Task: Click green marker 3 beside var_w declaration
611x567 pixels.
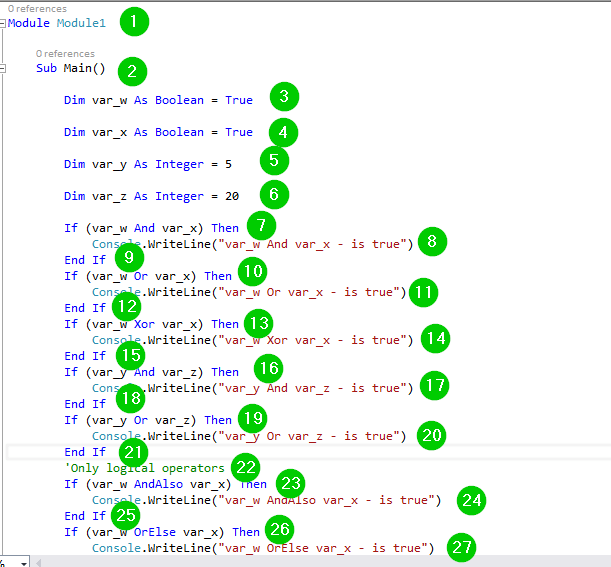Action: click(283, 98)
